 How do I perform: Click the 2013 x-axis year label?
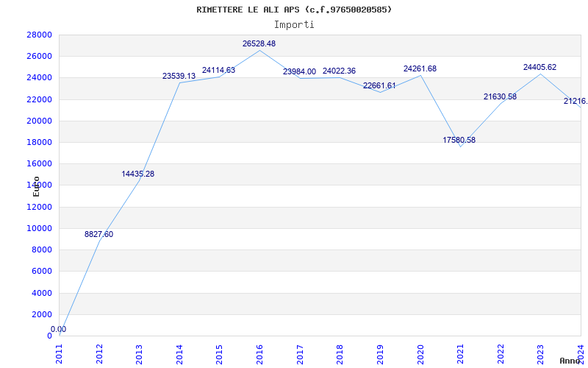pyautogui.click(x=139, y=355)
